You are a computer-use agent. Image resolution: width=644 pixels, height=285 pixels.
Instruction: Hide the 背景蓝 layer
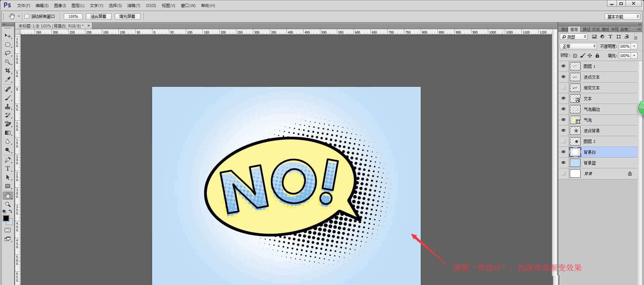tap(563, 163)
